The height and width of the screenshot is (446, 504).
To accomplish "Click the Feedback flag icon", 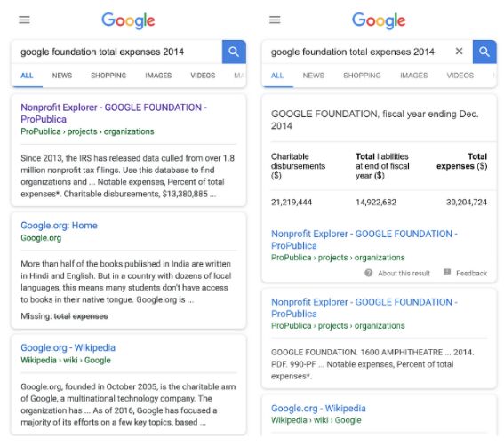I will (x=447, y=273).
